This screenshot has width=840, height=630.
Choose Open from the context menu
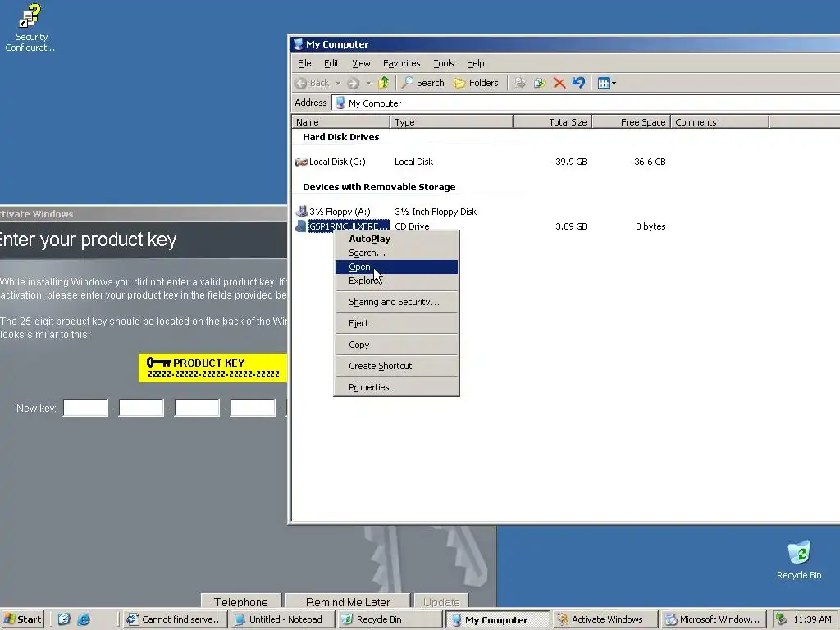click(x=396, y=267)
